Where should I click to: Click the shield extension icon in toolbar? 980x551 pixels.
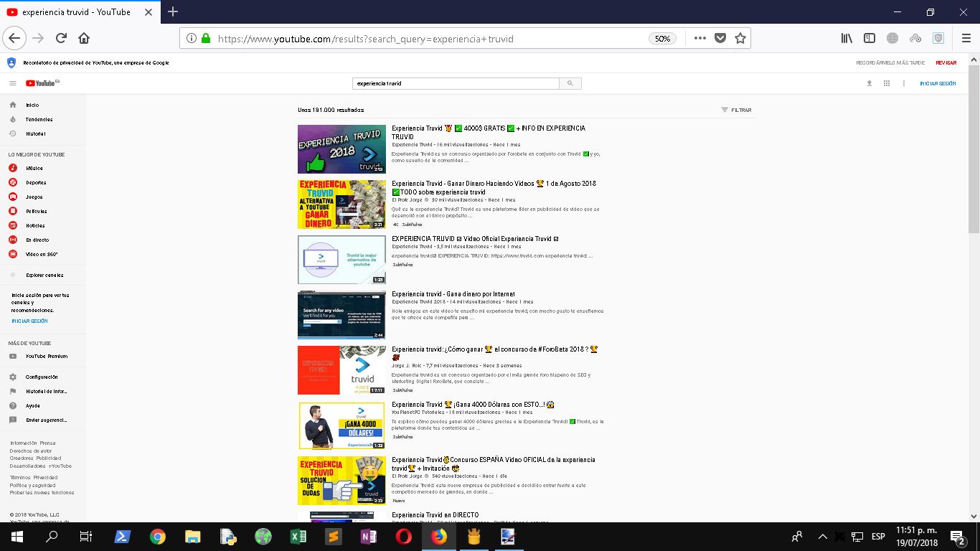coord(938,39)
